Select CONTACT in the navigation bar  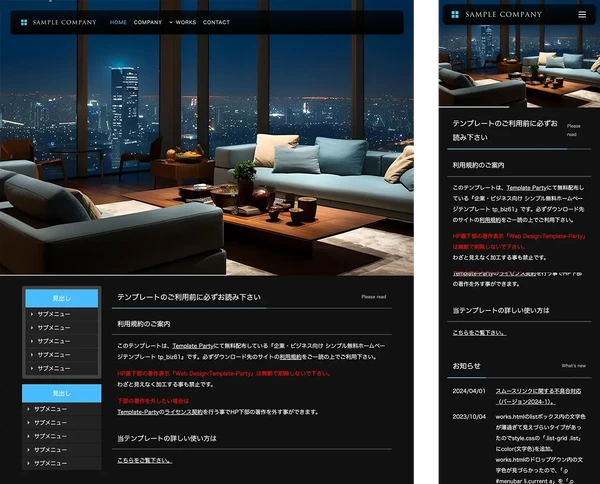[x=216, y=22]
